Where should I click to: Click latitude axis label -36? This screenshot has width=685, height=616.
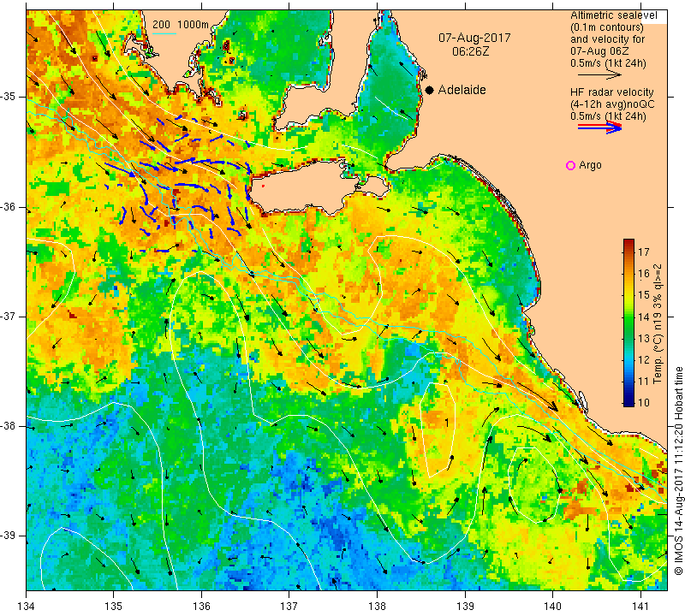(x=9, y=206)
